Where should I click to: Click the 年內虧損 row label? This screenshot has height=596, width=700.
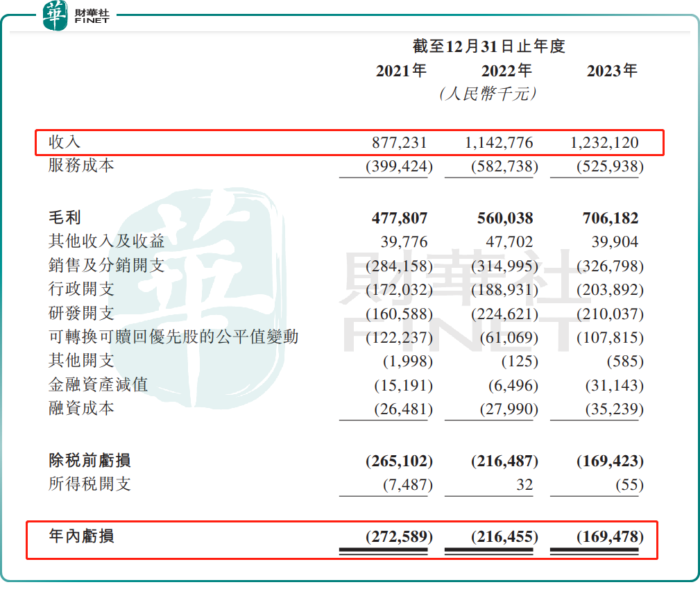point(81,536)
